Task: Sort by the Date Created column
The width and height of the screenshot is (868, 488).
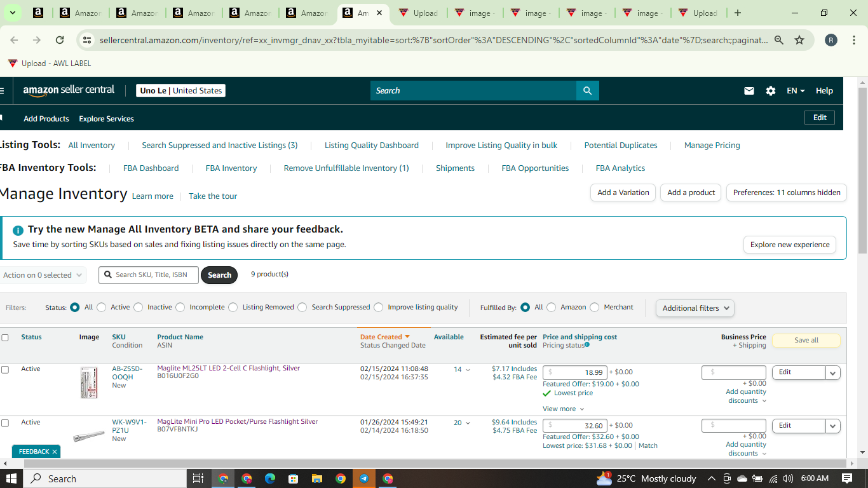Action: coord(385,337)
